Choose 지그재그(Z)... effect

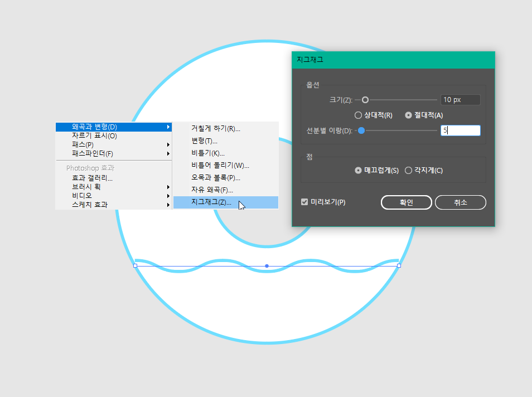pyautogui.click(x=226, y=202)
